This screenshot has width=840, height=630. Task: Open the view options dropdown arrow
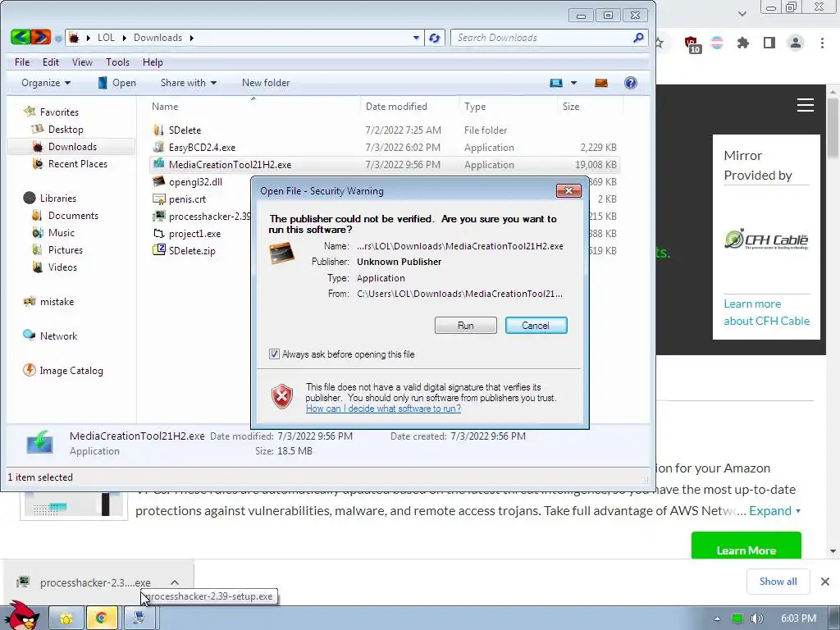click(x=573, y=83)
